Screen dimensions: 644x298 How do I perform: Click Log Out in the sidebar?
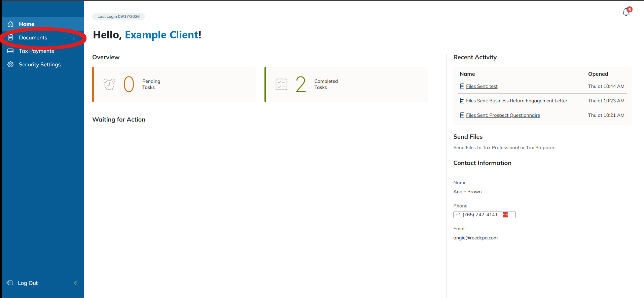click(28, 283)
